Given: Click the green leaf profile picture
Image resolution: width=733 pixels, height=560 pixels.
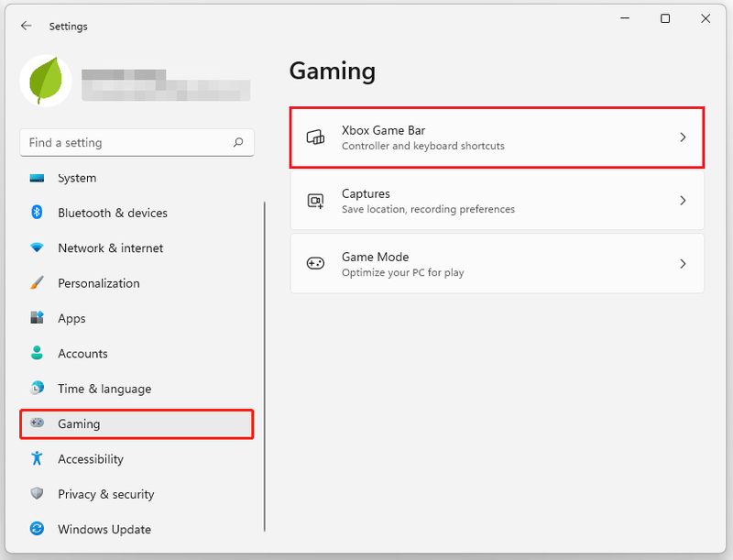Looking at the screenshot, I should pos(46,81).
